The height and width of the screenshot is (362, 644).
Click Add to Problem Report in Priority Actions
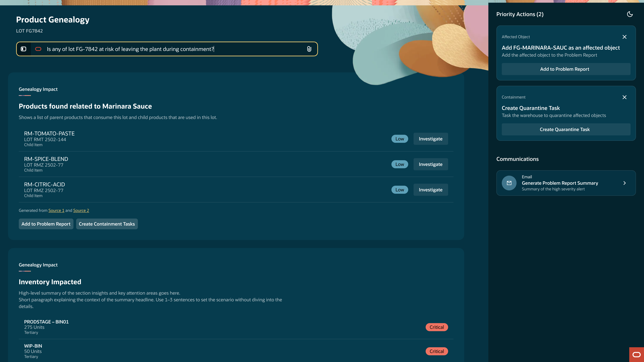566,69
